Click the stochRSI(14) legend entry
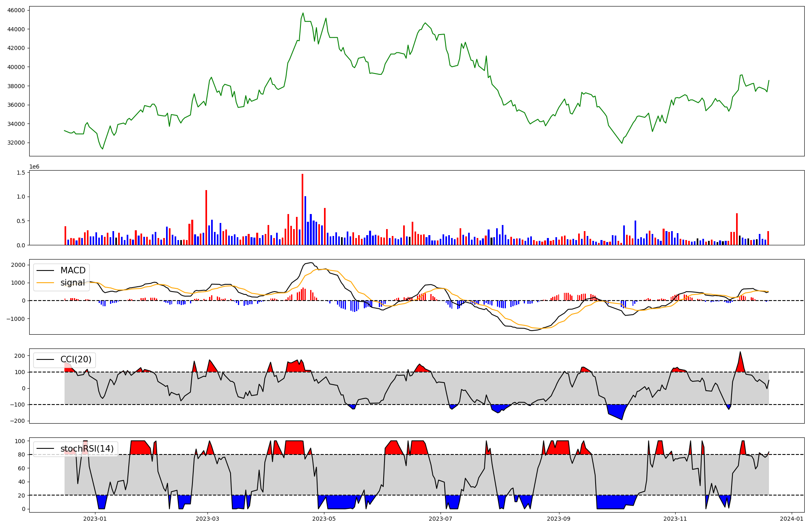This screenshot has height=528, width=812. pyautogui.click(x=87, y=449)
